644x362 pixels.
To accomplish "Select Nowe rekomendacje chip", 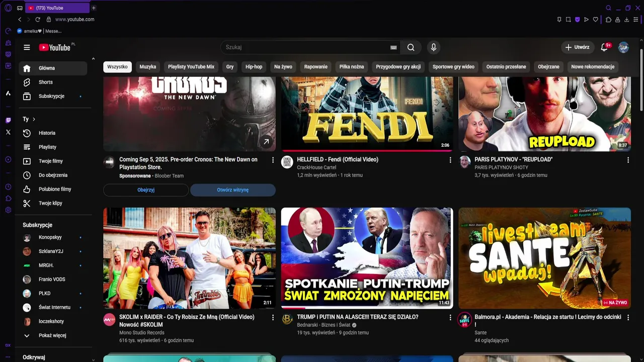I will click(593, 67).
